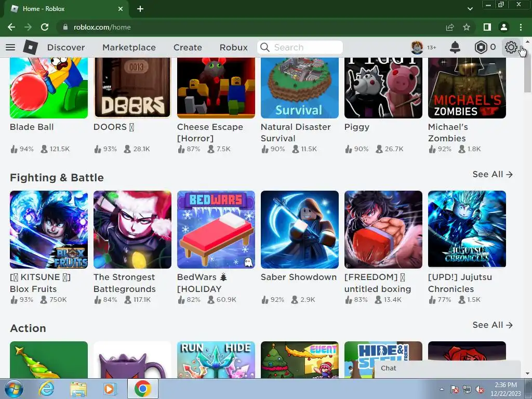Show hidden system tray icons
This screenshot has width=532, height=399.
tap(442, 389)
